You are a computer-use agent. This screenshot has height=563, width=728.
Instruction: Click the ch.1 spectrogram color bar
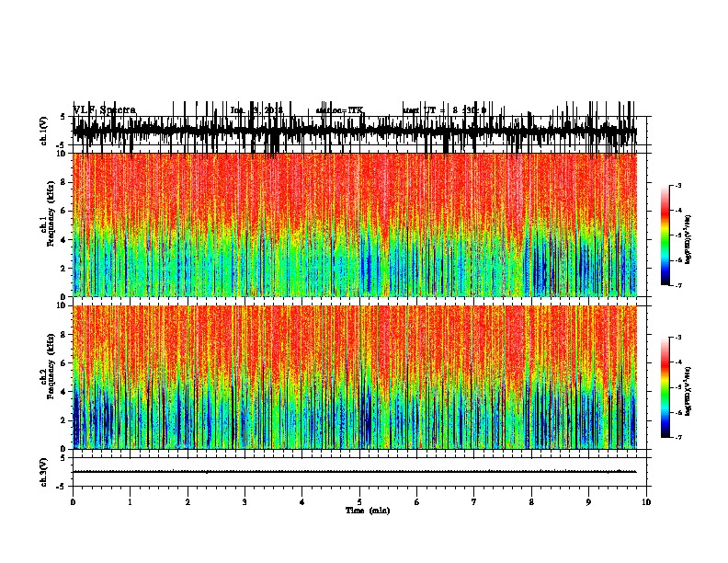(x=665, y=236)
